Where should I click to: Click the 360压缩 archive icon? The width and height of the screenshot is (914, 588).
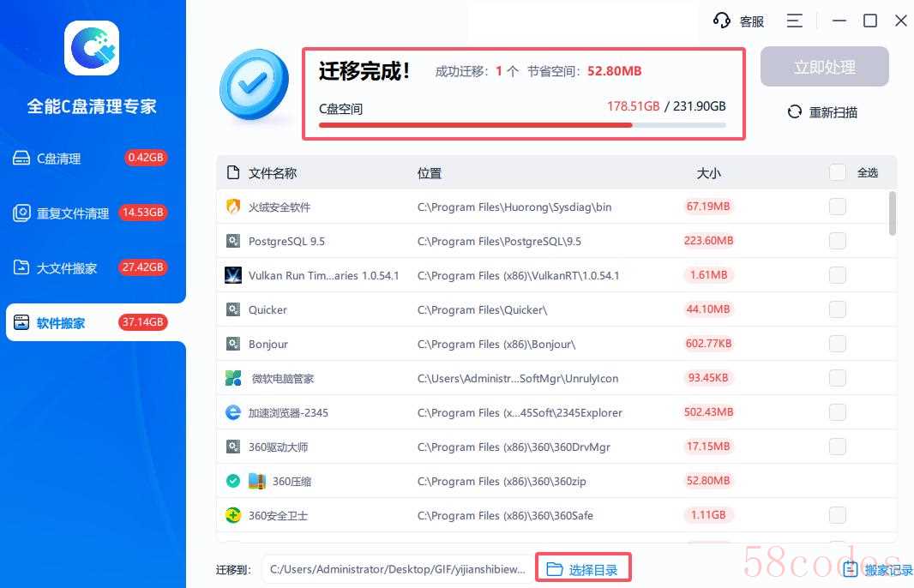257,482
